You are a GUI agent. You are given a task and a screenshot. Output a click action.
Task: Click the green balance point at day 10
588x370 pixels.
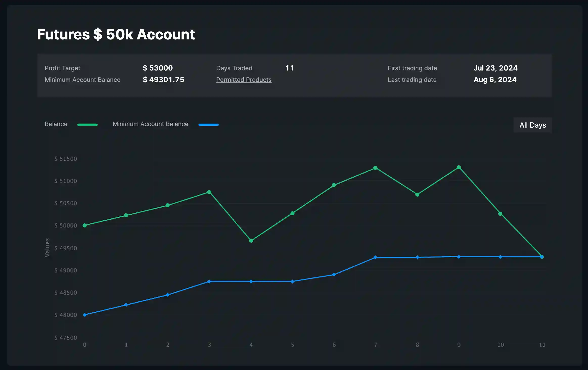pyautogui.click(x=500, y=214)
